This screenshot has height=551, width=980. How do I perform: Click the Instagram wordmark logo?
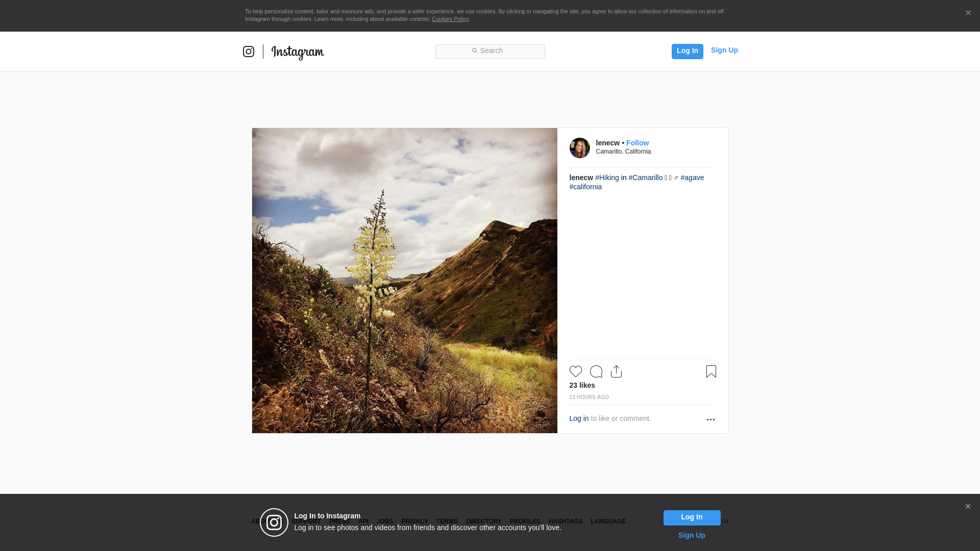click(x=298, y=52)
